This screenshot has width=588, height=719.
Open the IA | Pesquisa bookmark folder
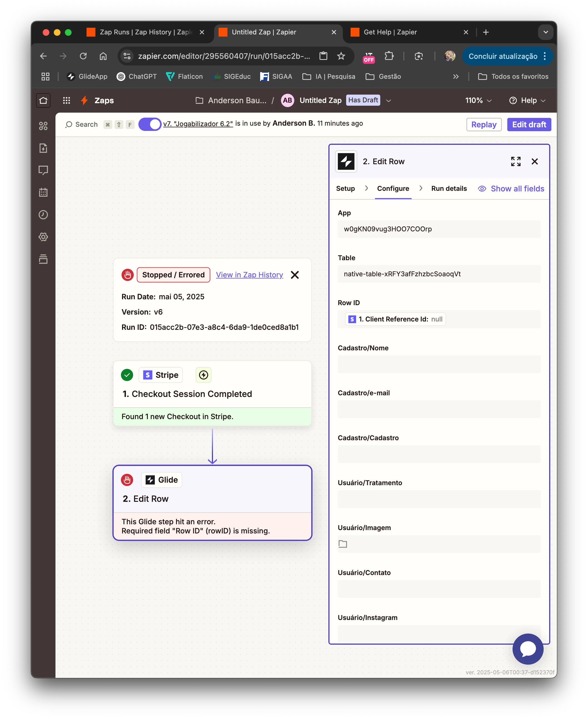(329, 77)
